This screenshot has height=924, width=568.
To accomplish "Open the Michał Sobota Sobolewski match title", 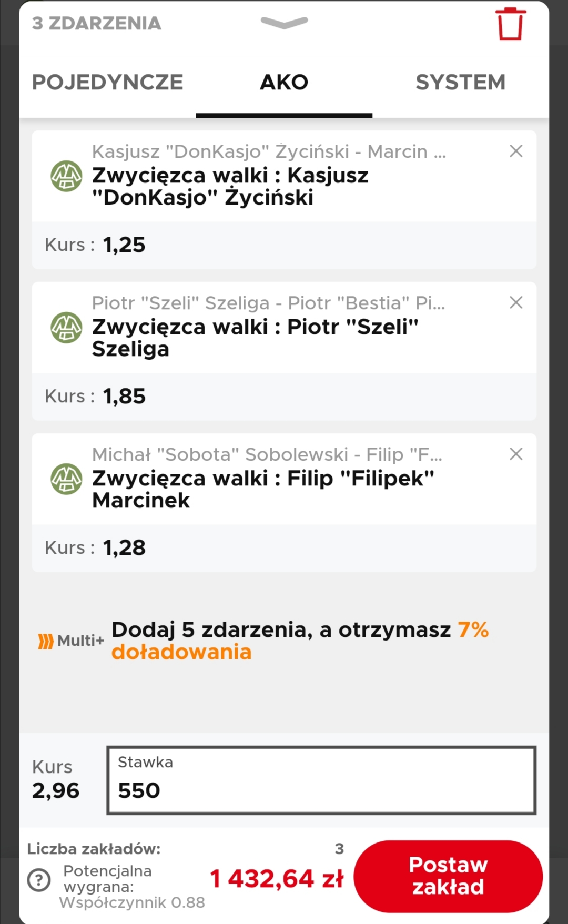I will [x=267, y=455].
